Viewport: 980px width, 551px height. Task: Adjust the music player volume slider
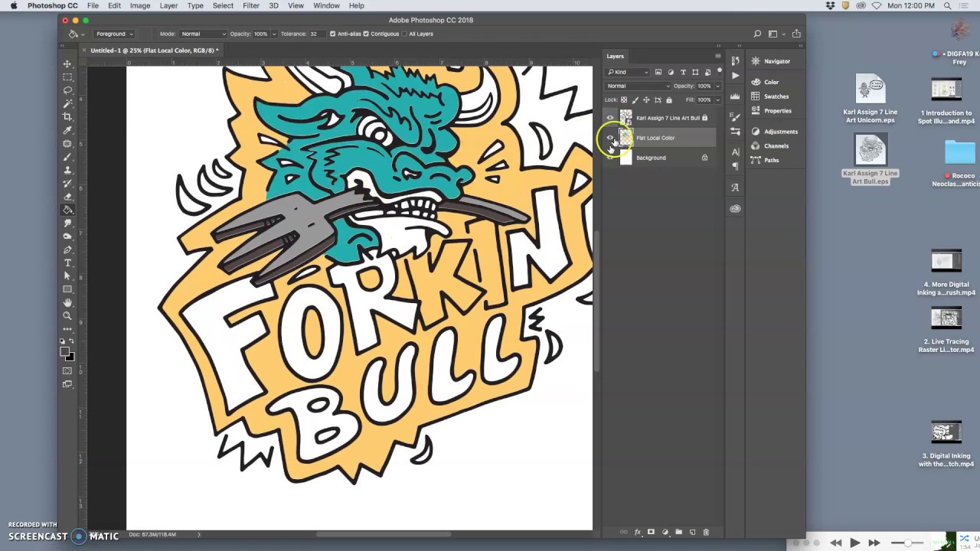click(906, 543)
